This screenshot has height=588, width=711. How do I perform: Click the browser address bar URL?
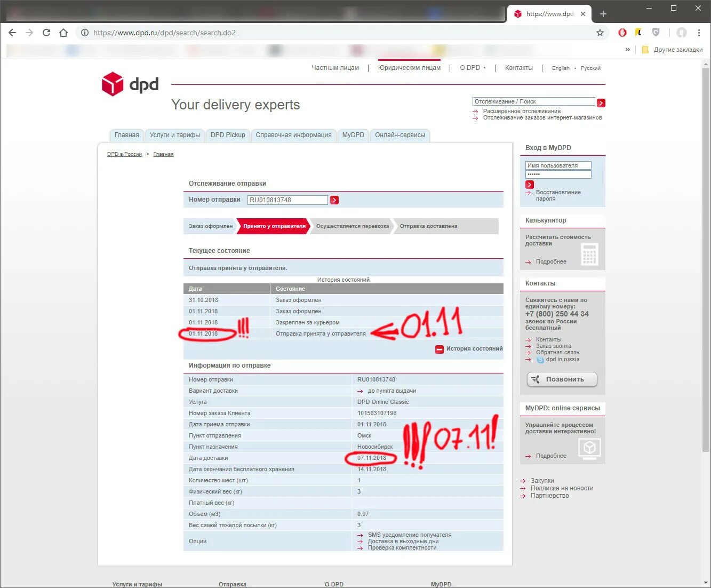pos(164,33)
